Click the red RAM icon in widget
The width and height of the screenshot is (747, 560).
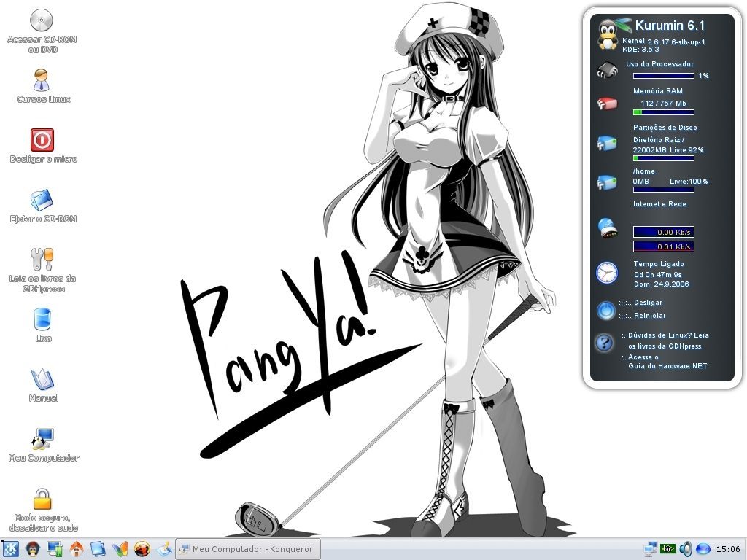pyautogui.click(x=607, y=103)
